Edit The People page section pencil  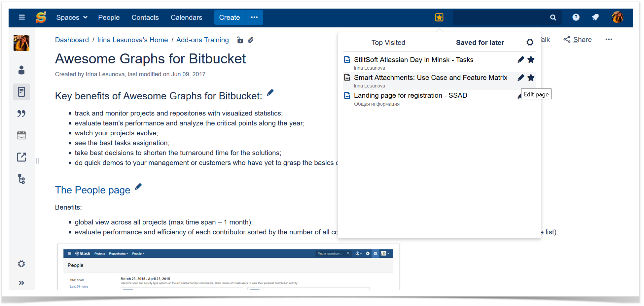point(138,187)
